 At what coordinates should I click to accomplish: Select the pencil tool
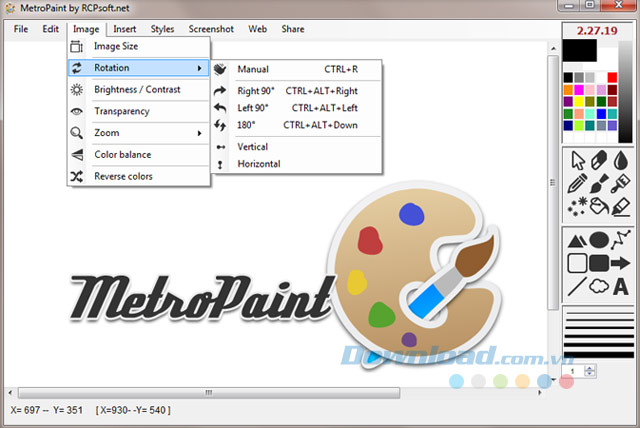pos(577,183)
